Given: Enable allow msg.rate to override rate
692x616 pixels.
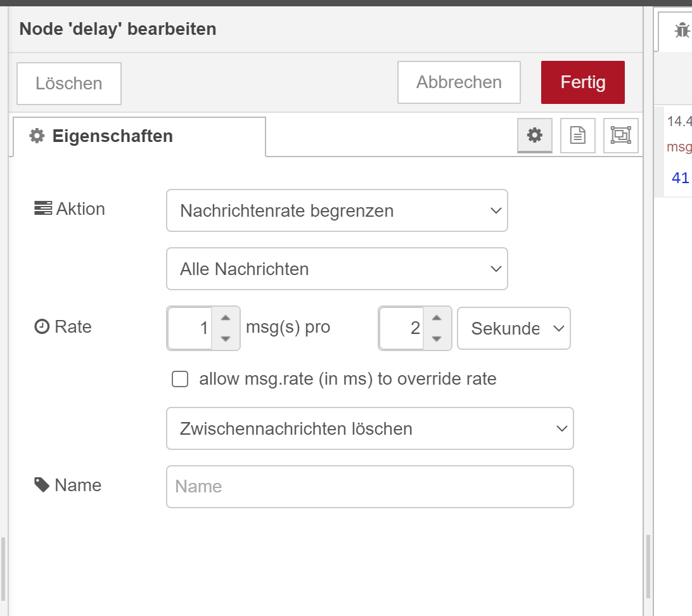Looking at the screenshot, I should point(181,380).
